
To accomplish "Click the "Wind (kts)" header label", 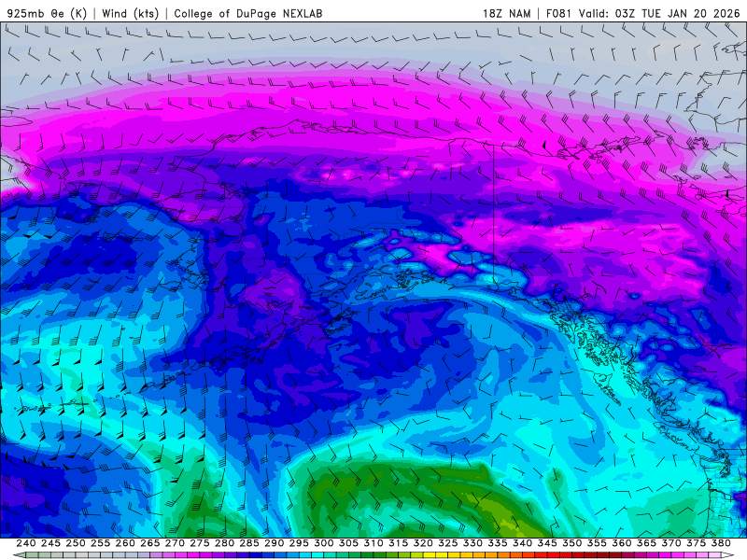I will coord(131,13).
